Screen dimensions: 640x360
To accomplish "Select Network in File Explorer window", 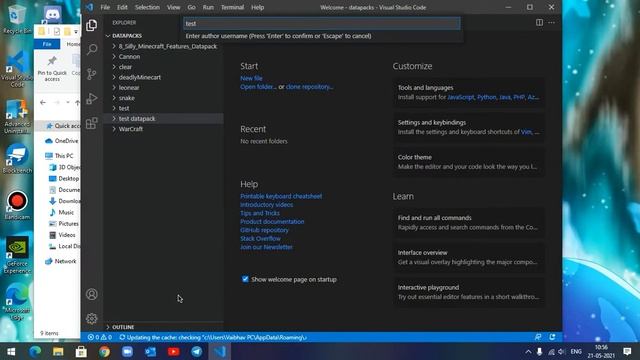I will pos(61,261).
